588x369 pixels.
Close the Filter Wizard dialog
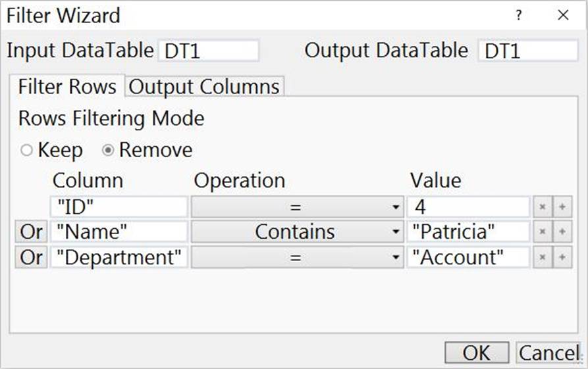pyautogui.click(x=563, y=16)
